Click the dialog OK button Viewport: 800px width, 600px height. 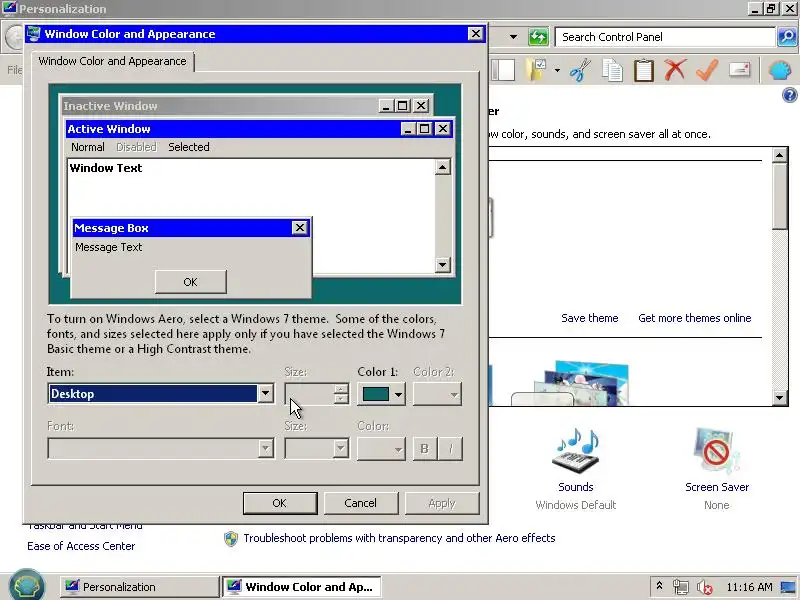click(x=280, y=503)
